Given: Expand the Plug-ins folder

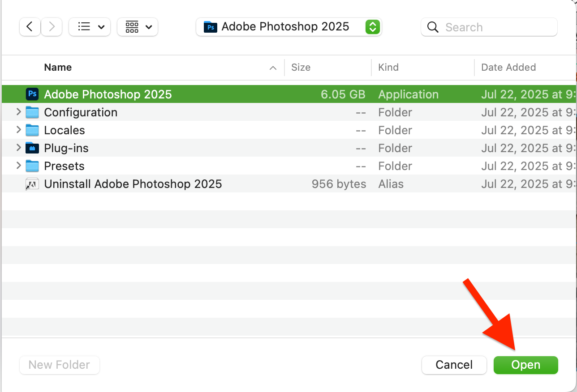Looking at the screenshot, I should coord(18,148).
